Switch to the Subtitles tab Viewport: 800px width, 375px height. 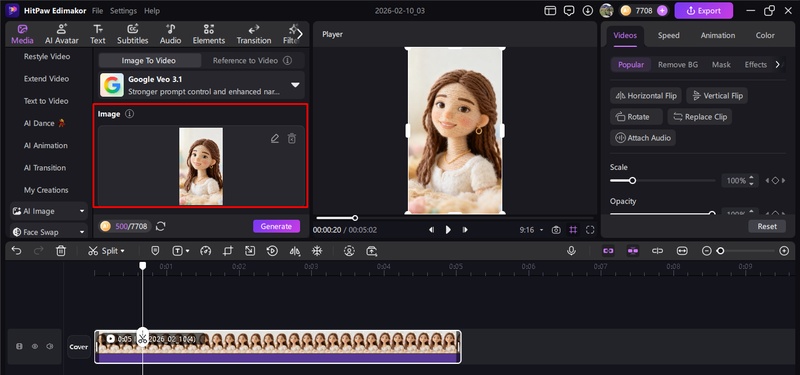pyautogui.click(x=133, y=34)
